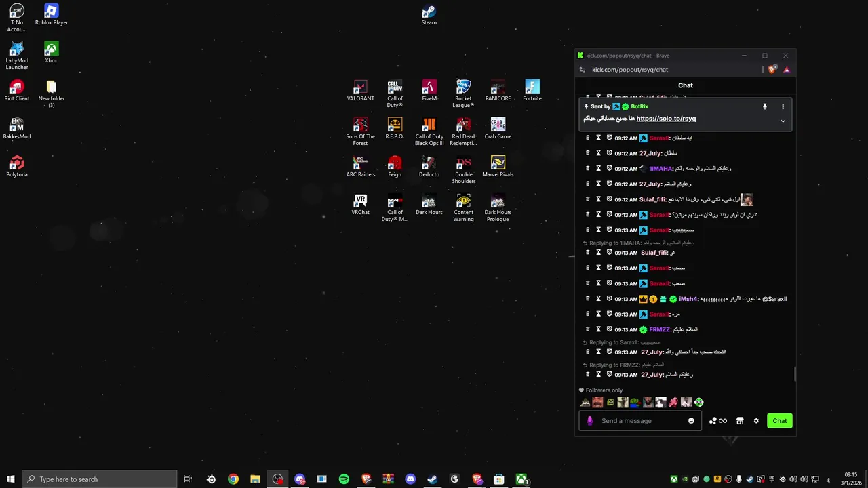Open the Steam desktop shortcut
This screenshot has height=488, width=868.
tap(429, 15)
